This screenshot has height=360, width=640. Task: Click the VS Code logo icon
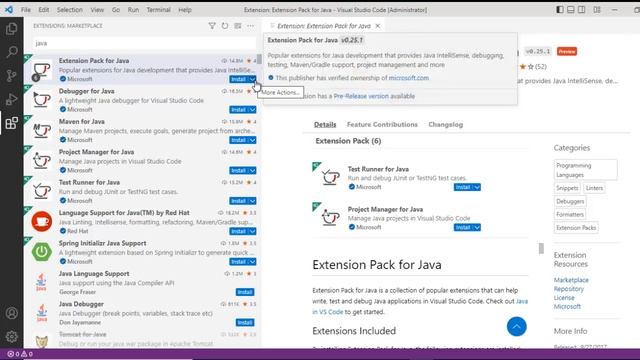[x=9, y=9]
